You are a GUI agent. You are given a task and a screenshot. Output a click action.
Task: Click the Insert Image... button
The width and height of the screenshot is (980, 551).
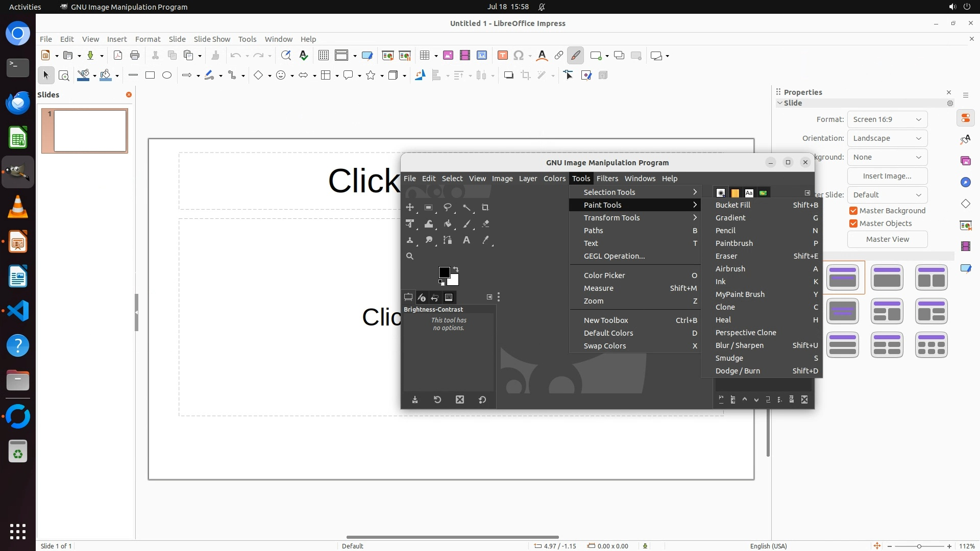[x=887, y=176]
